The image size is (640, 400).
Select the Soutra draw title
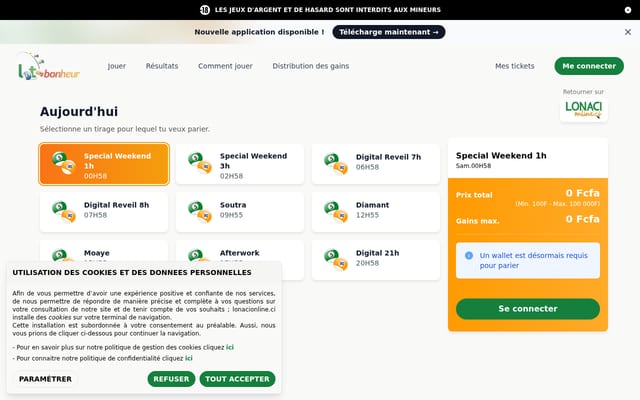(233, 205)
